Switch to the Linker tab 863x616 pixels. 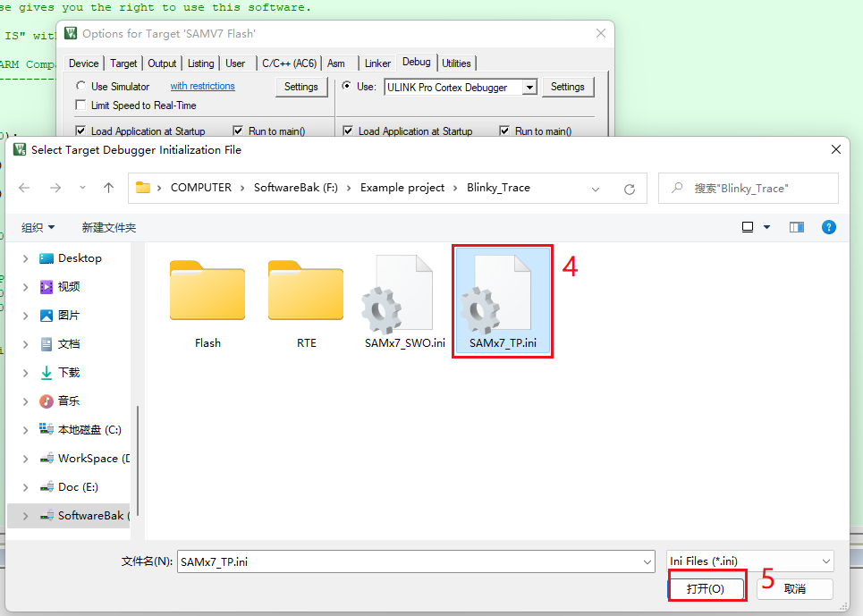[377, 63]
